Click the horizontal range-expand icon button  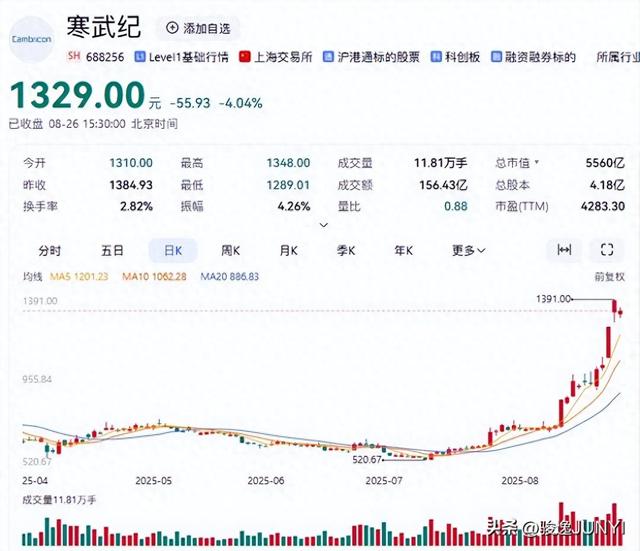click(564, 249)
